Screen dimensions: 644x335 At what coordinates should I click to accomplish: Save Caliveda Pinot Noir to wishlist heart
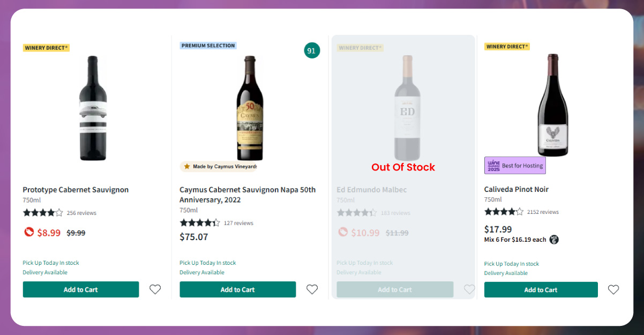coord(613,289)
